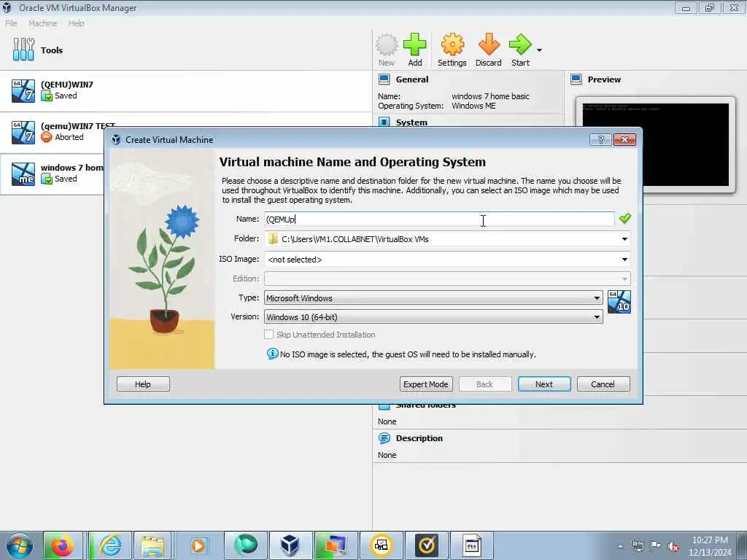Toggle Skip Unattended Installation checkbox

pos(268,335)
